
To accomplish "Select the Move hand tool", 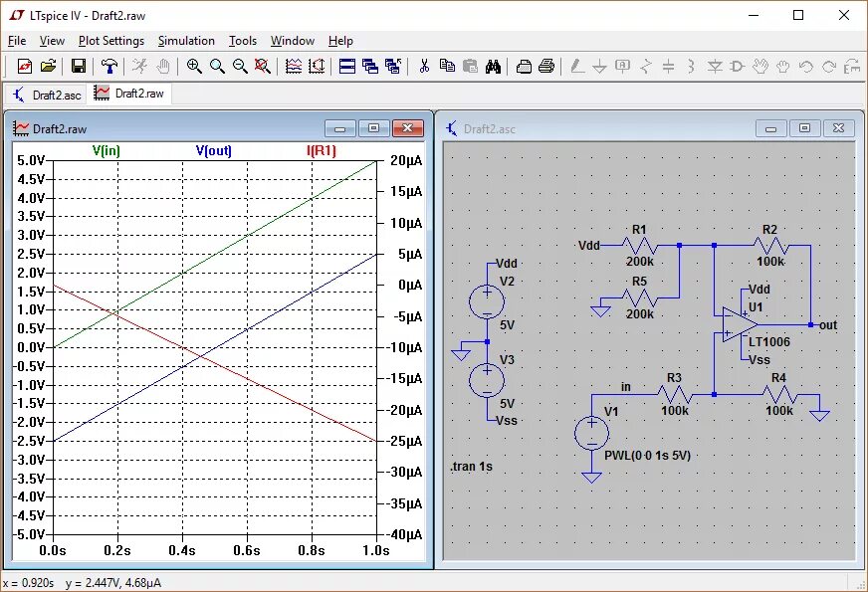I will tap(760, 67).
